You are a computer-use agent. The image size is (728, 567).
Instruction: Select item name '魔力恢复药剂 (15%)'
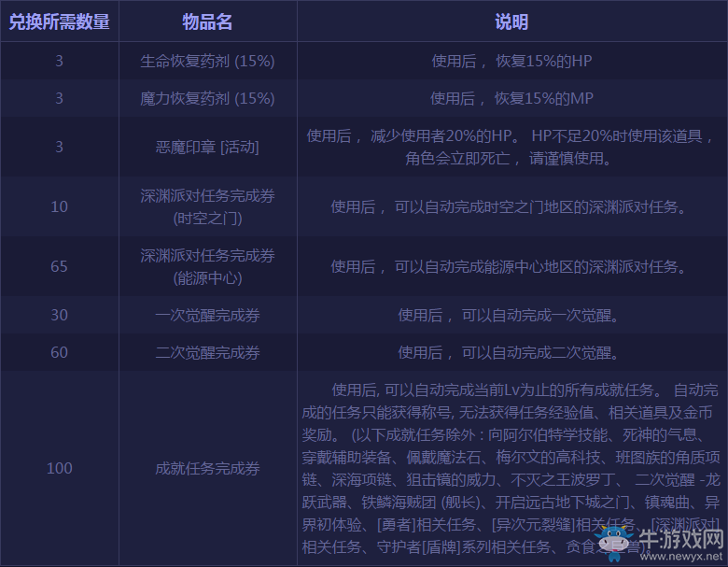[x=207, y=98]
